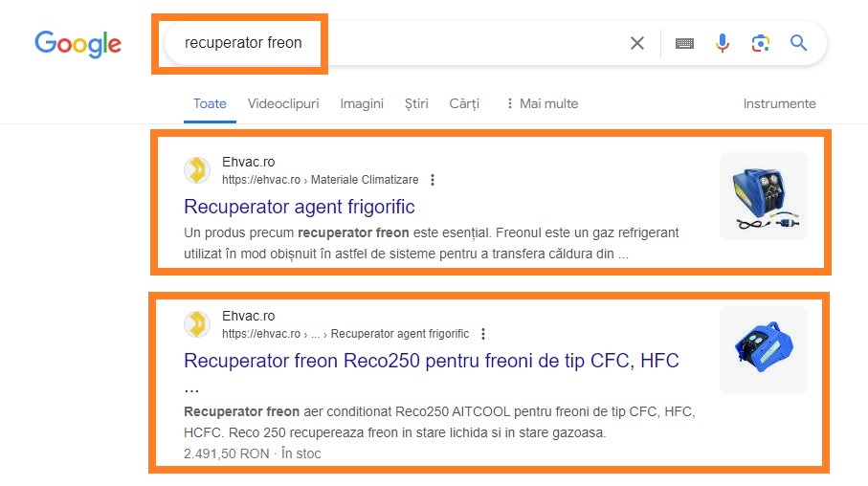This screenshot has width=868, height=486.
Task: Select the Cărți tab
Action: tap(464, 103)
